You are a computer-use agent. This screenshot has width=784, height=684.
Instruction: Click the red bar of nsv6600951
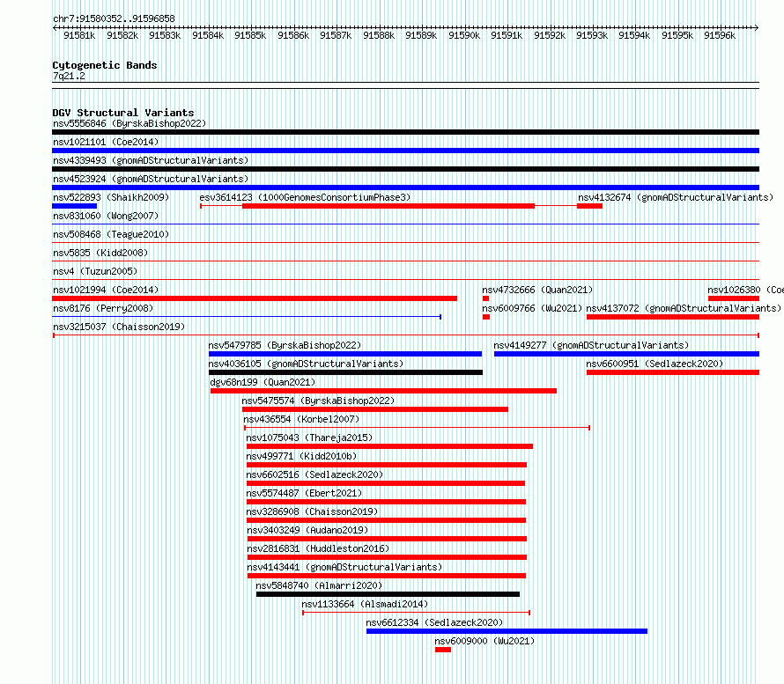[673, 372]
